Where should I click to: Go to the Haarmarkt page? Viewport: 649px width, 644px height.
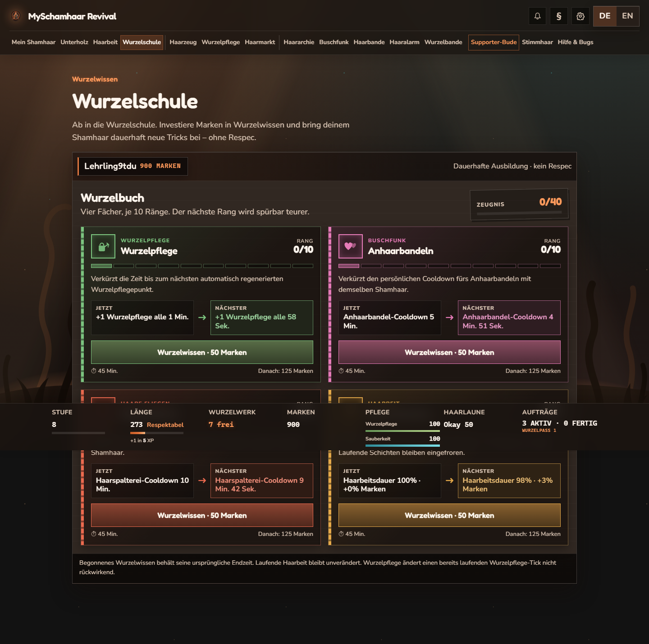(x=260, y=42)
